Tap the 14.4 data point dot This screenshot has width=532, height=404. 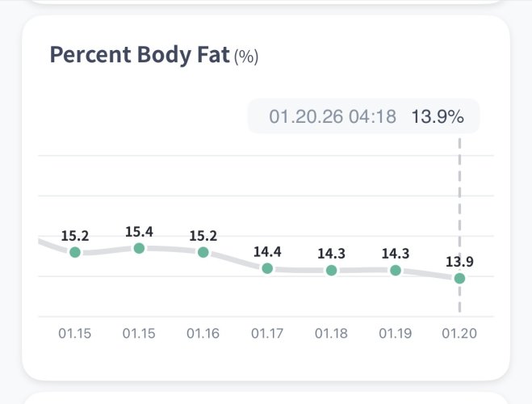tap(267, 268)
